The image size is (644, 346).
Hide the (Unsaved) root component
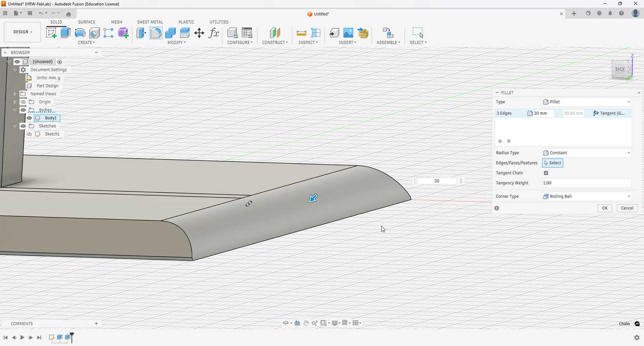coord(17,62)
